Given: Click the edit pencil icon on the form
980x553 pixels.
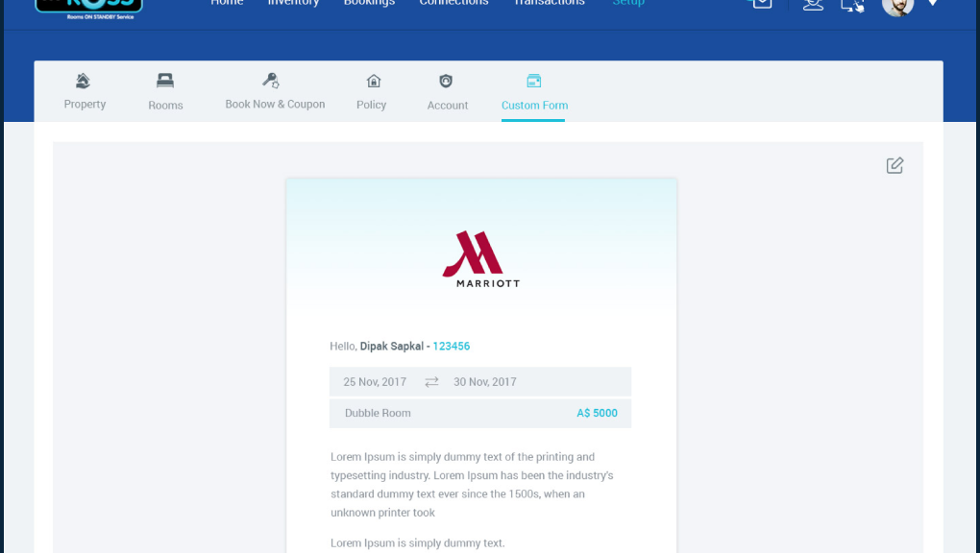Looking at the screenshot, I should (x=894, y=165).
